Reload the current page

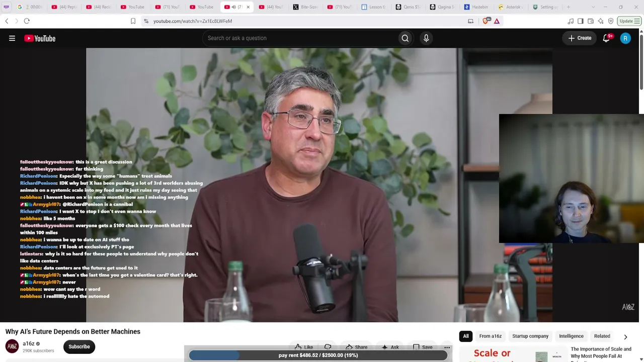pyautogui.click(x=27, y=21)
